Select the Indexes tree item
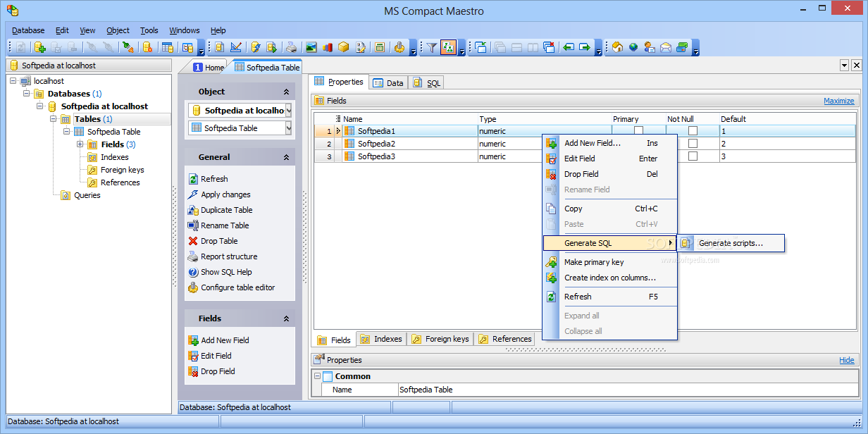This screenshot has width=868, height=434. pos(114,157)
